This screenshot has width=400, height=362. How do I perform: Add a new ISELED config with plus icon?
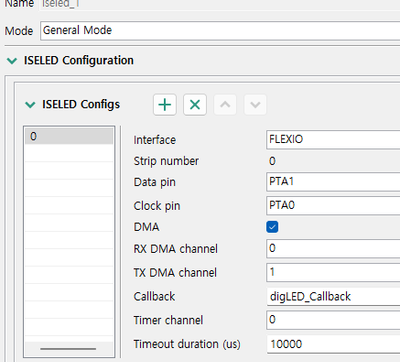tap(165, 105)
